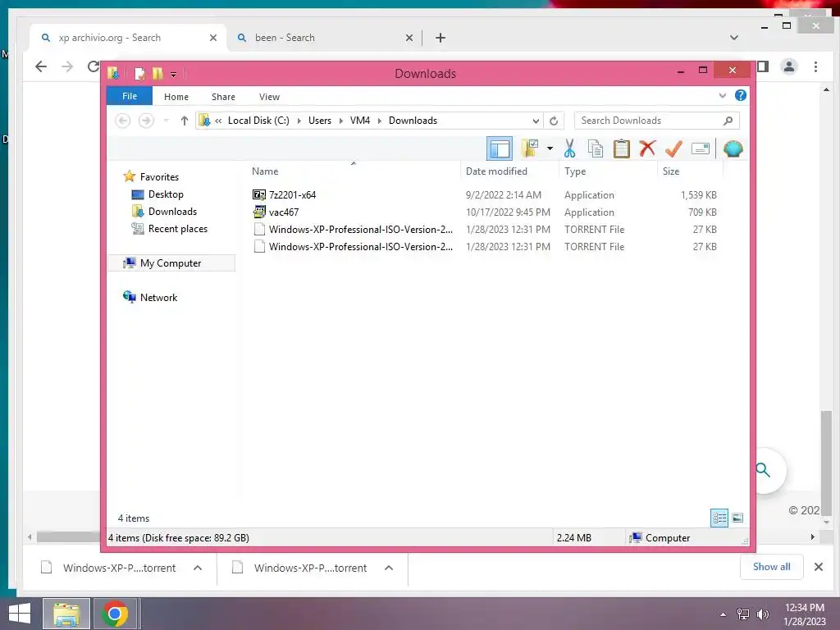Click the search magnifier in Explorer
The width and height of the screenshot is (840, 630).
[728, 121]
